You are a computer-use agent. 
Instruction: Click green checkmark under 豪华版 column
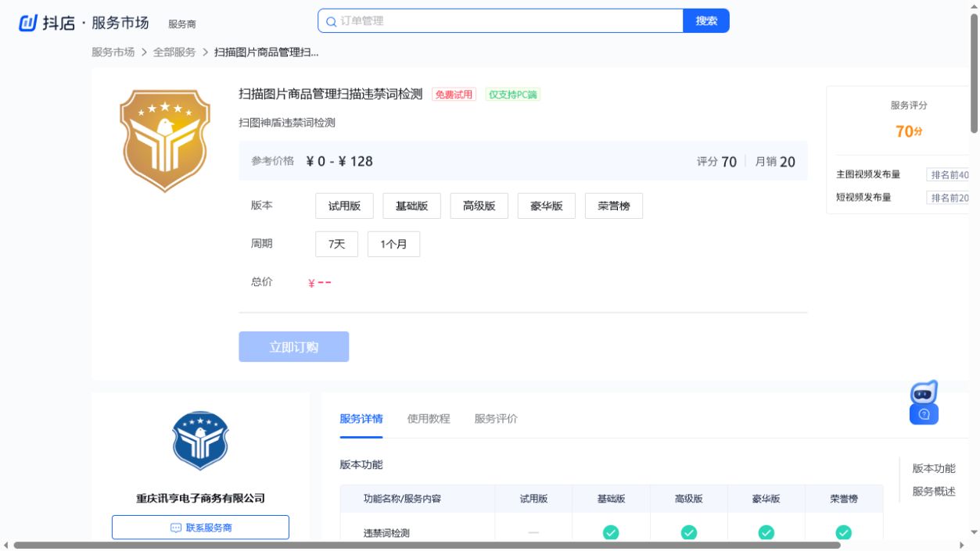(x=766, y=532)
